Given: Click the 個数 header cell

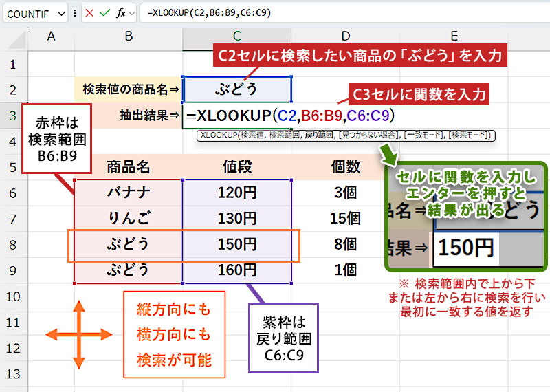Looking at the screenshot, I should click(346, 166).
